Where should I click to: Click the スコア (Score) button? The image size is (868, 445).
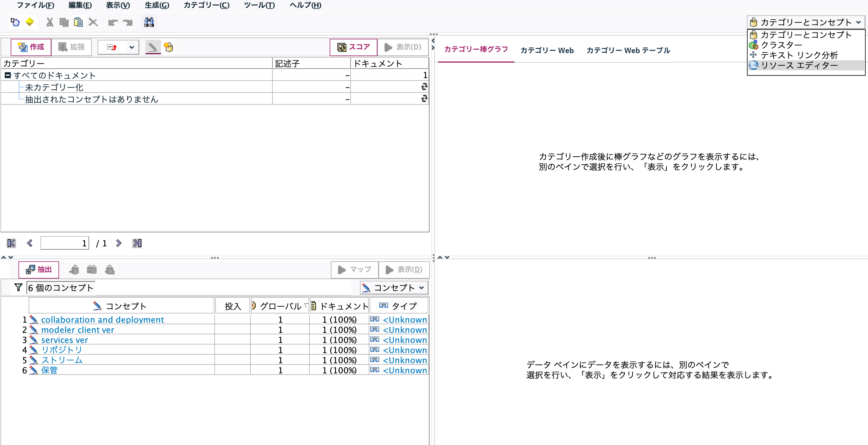pos(353,47)
